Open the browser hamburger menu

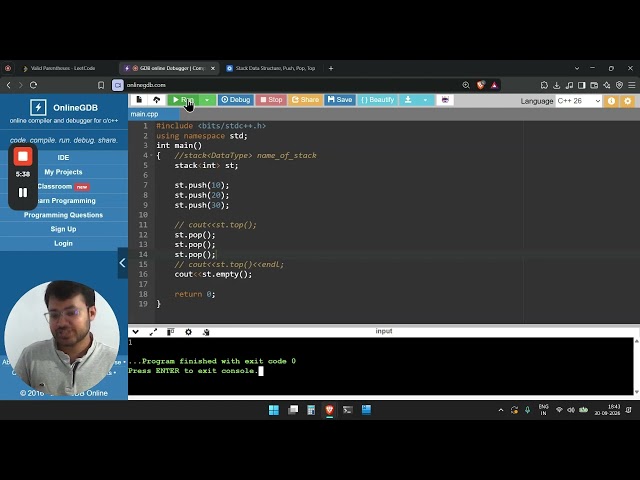[x=632, y=85]
